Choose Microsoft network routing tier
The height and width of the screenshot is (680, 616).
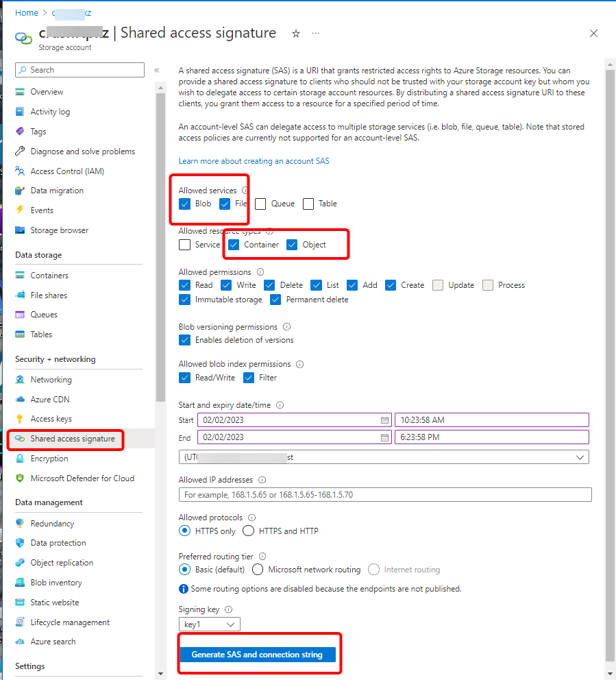(x=258, y=570)
